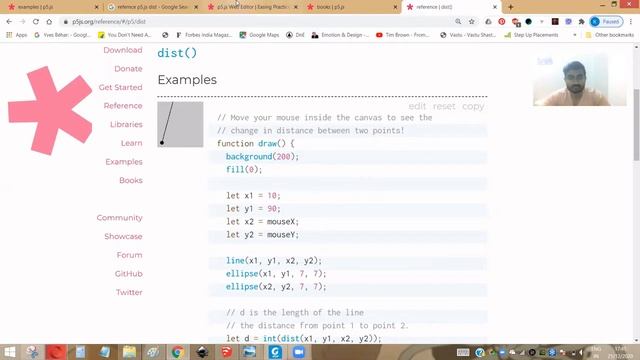Click the reset button above the code
The width and height of the screenshot is (640, 360).
coord(444,107)
